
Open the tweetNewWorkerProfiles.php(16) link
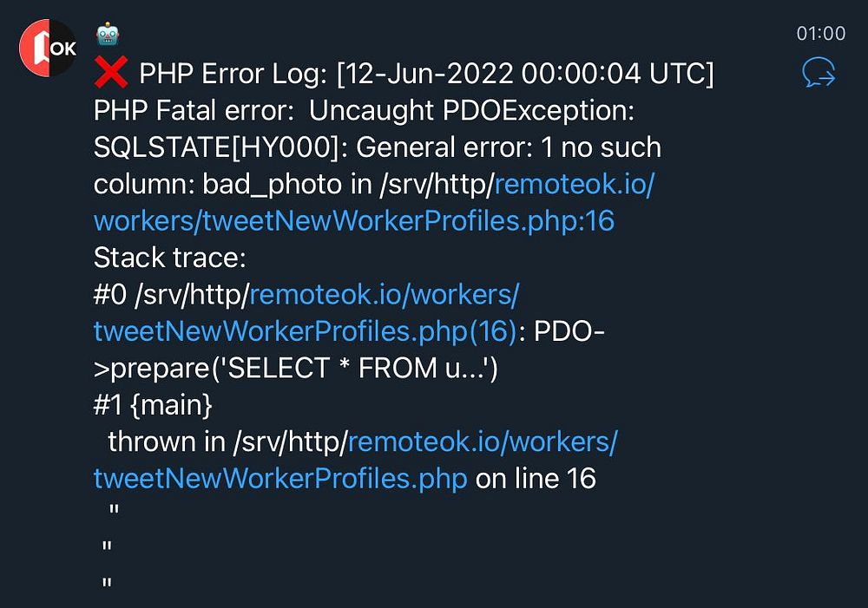pyautogui.click(x=305, y=330)
